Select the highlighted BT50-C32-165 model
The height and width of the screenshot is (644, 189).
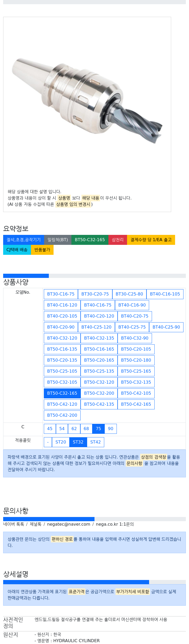coord(62,393)
